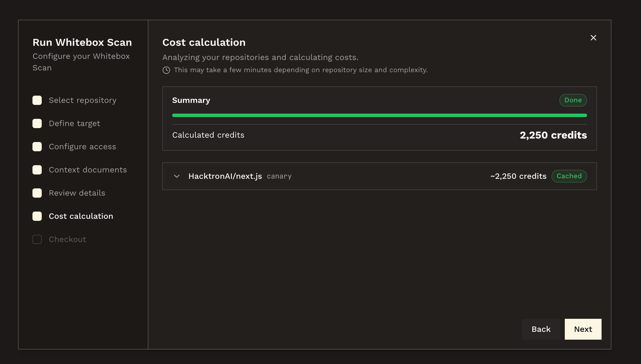Select the Checkout step label
The height and width of the screenshot is (364, 641).
(x=68, y=239)
